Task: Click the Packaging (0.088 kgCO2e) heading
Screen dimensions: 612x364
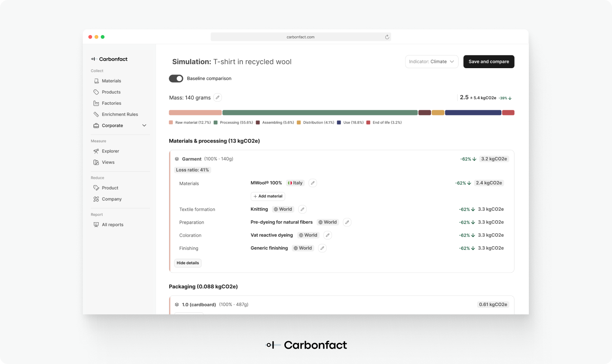Action: (x=203, y=286)
